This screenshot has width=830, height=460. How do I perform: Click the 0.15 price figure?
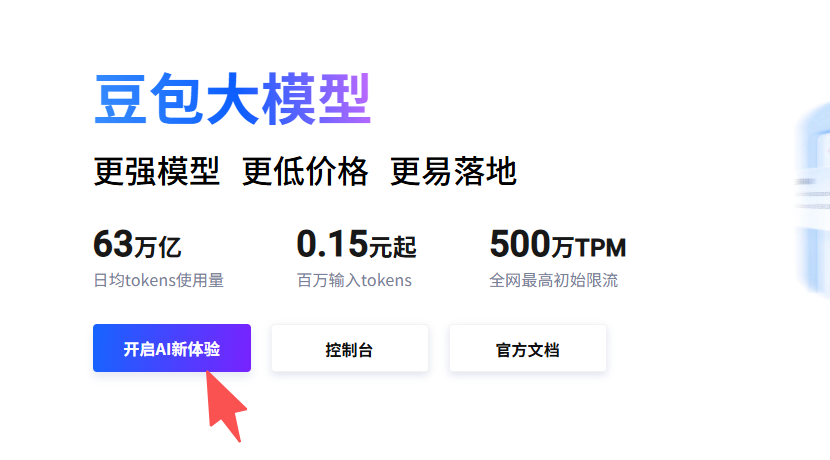click(x=332, y=244)
